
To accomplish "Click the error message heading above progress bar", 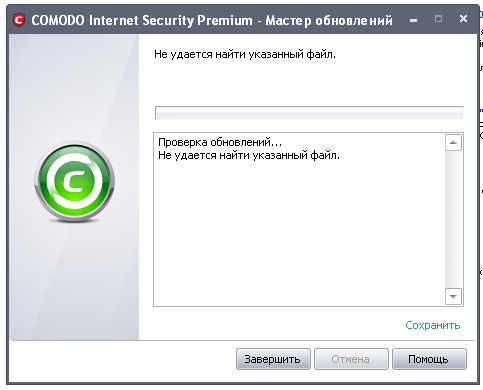I will pyautogui.click(x=245, y=54).
